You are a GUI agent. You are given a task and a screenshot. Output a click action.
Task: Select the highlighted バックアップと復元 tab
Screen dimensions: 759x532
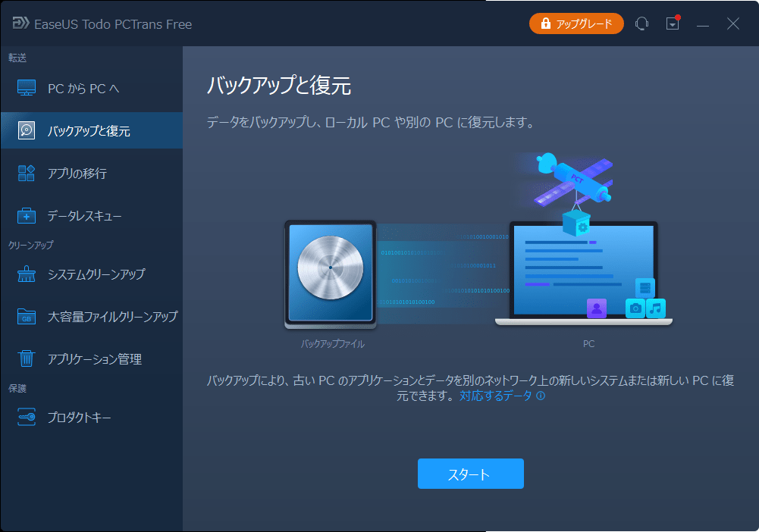click(x=91, y=130)
